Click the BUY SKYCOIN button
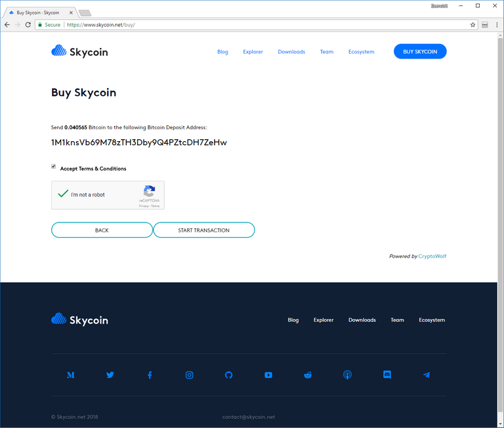 tap(420, 51)
